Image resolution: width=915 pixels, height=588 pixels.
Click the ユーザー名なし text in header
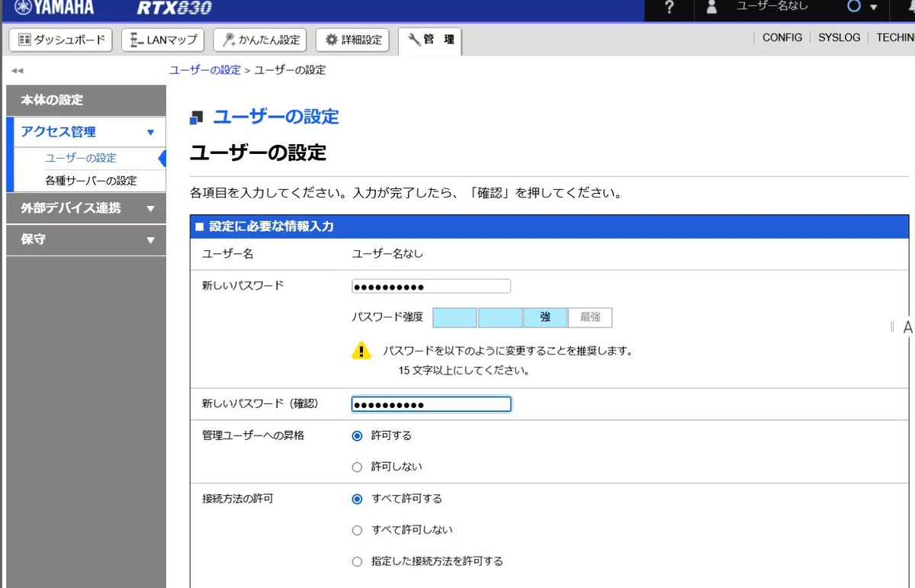(772, 6)
